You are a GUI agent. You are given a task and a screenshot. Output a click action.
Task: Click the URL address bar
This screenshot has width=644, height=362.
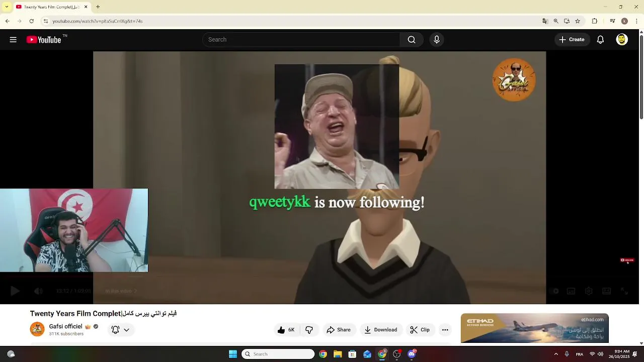[292, 21]
